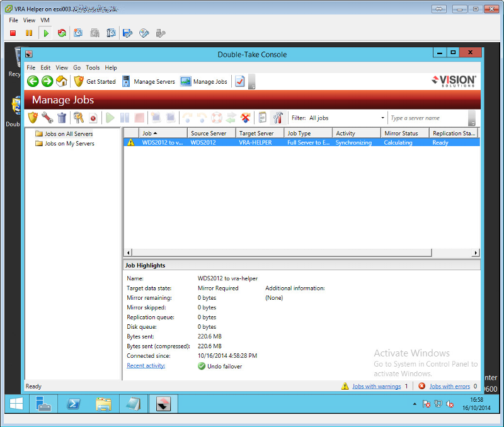Select the WDS2012 to vra-helper job row
Image resolution: width=504 pixels, height=427 pixels.
click(302, 142)
